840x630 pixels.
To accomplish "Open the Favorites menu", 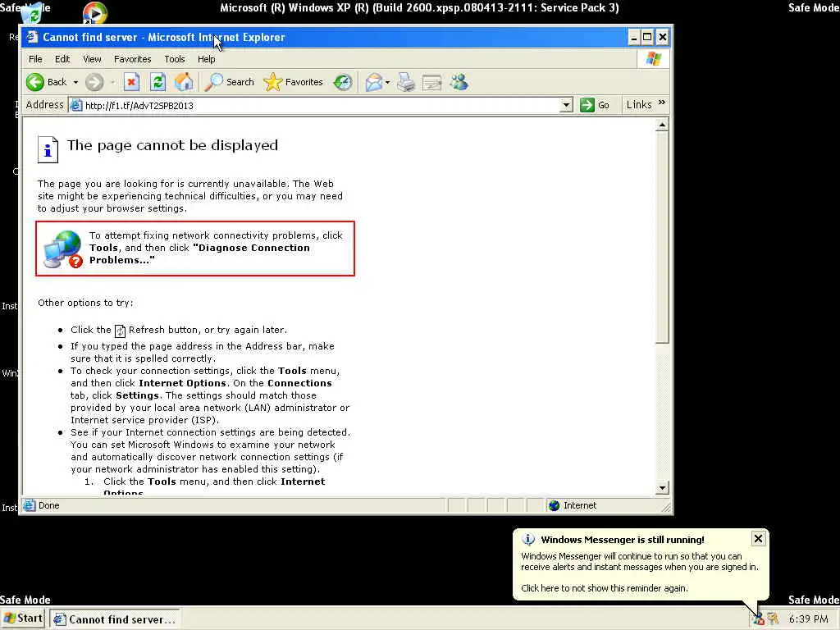I will [x=132, y=59].
